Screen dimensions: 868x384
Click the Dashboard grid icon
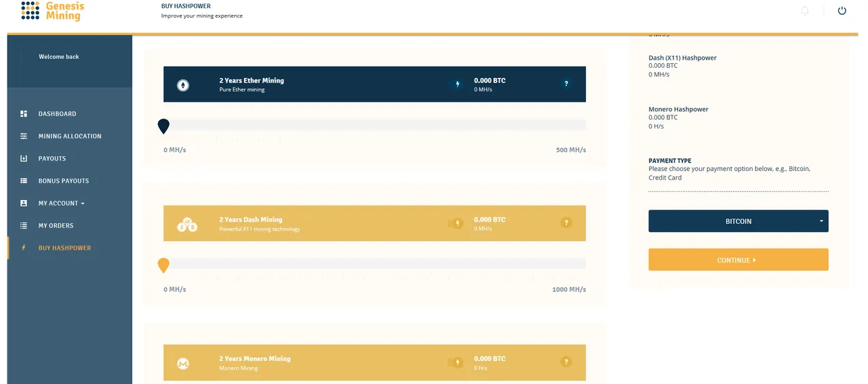24,114
